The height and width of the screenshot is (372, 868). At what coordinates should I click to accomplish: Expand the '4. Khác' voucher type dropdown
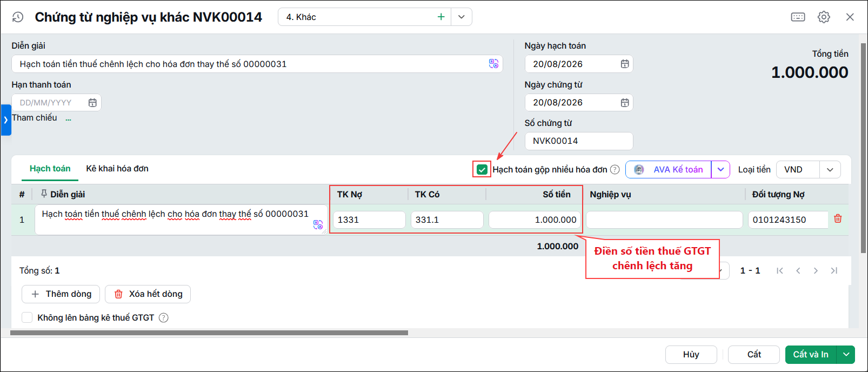click(x=462, y=17)
